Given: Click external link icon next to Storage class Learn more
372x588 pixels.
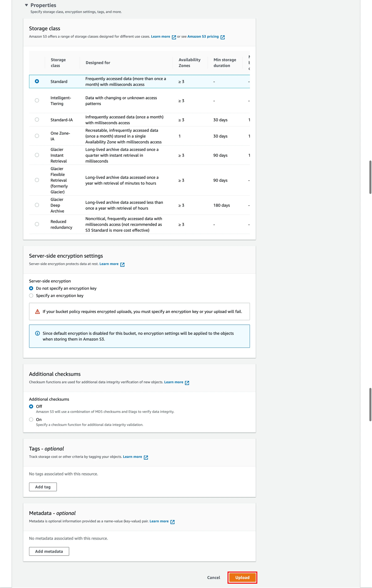Looking at the screenshot, I should pyautogui.click(x=174, y=37).
